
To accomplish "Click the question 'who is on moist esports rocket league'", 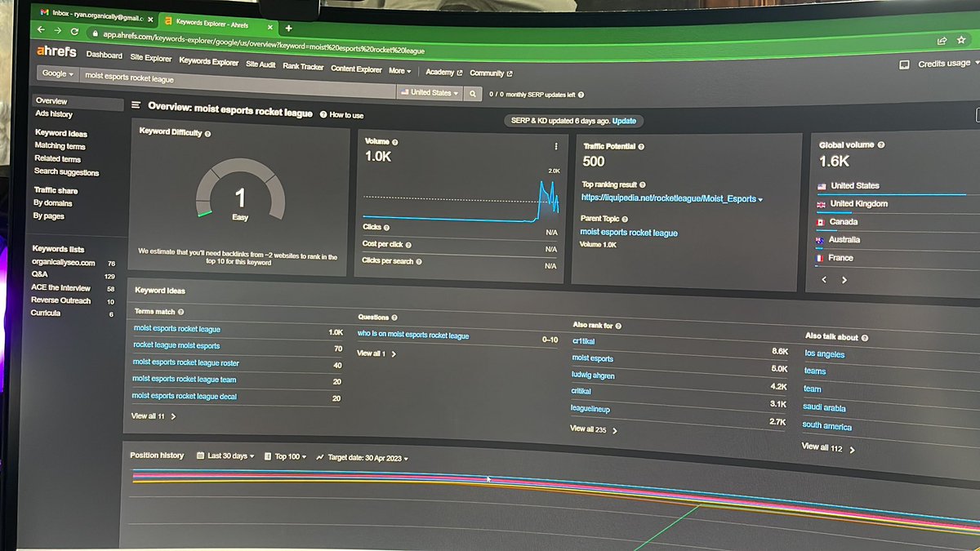I will coord(413,335).
